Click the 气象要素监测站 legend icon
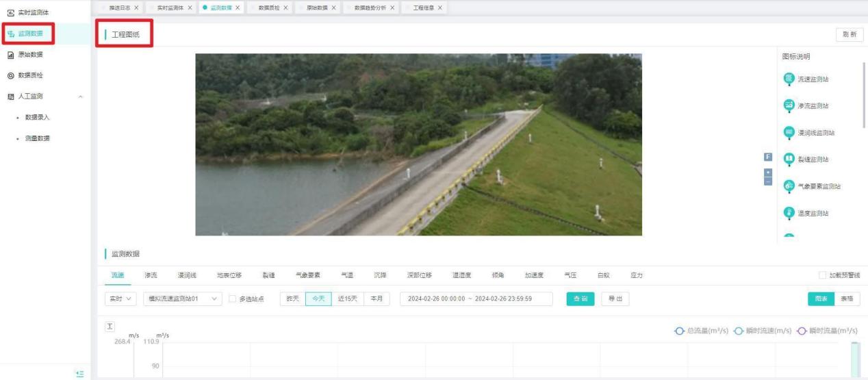This screenshot has height=380, width=868. tap(789, 186)
